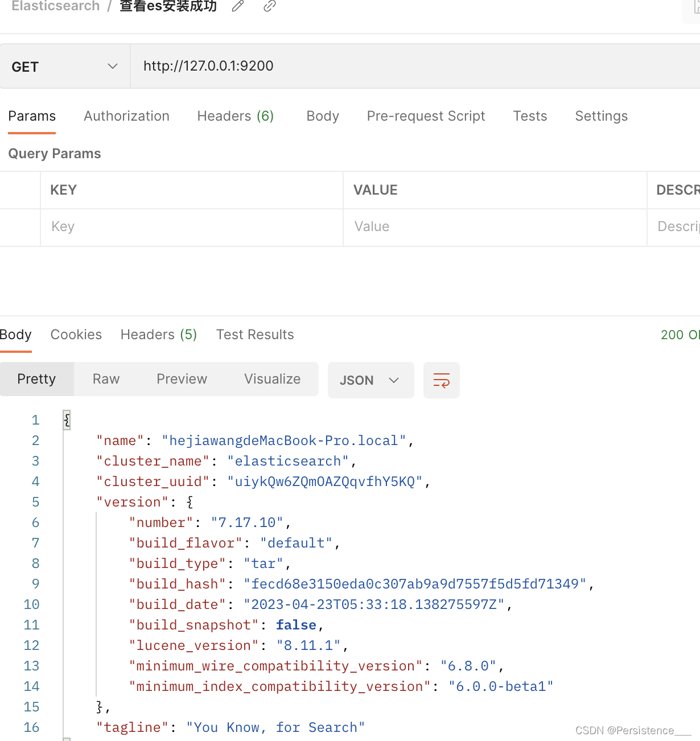This screenshot has height=741, width=700.
Task: Click the "hejiawangdeMacBook-Pro.local" name value
Action: click(284, 441)
